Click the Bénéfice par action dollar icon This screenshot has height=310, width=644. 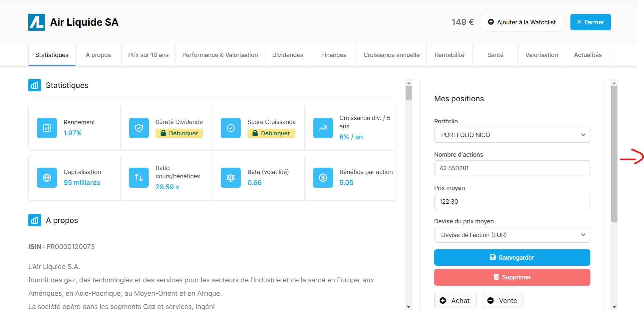click(323, 178)
